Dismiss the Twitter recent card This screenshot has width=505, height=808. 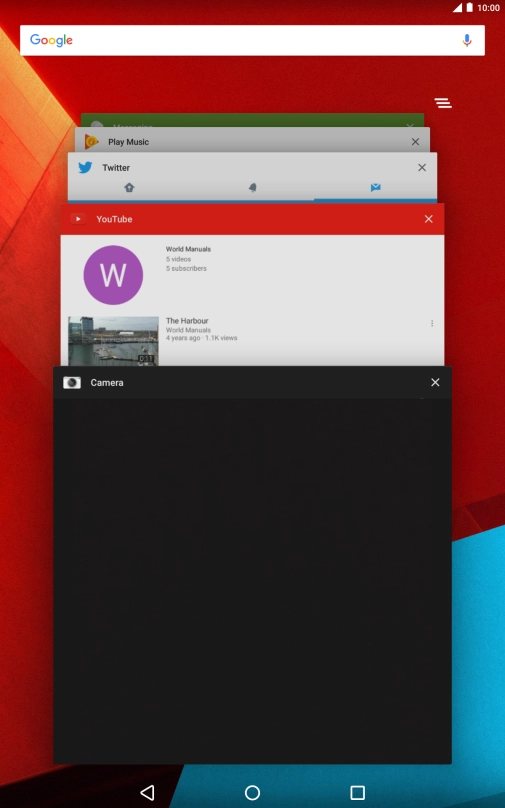coord(422,167)
